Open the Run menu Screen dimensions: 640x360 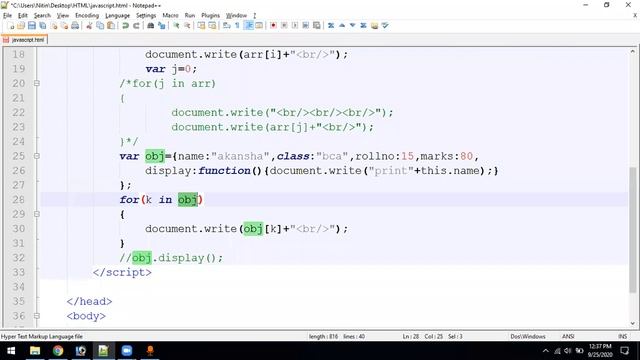pyautogui.click(x=190, y=16)
